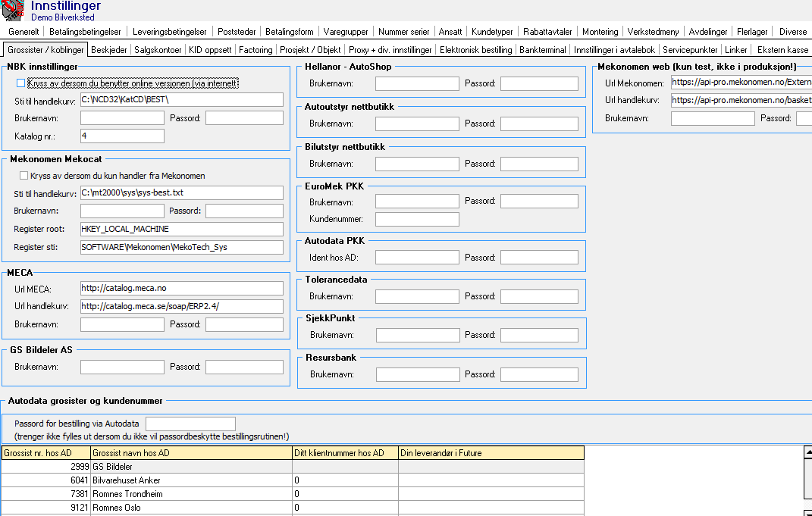812x516 pixels.
Task: Select the Romnes Trondheim row
Action: point(293,494)
